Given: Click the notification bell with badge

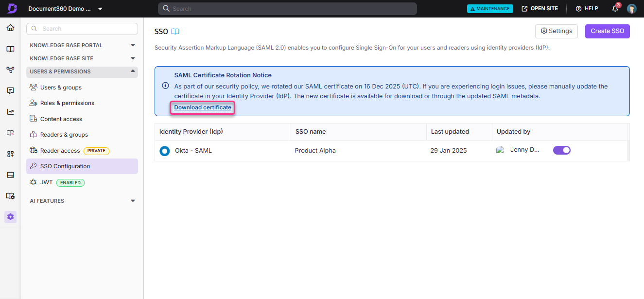Looking at the screenshot, I should pos(614,8).
